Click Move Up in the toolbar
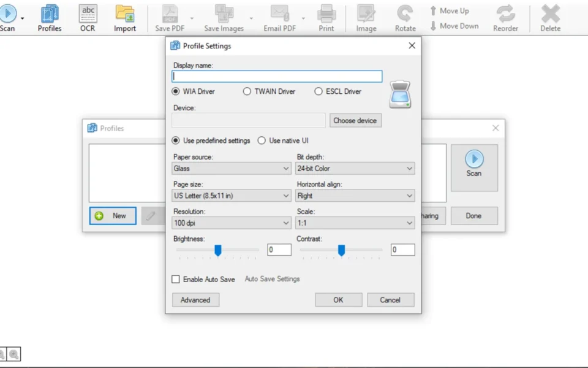 click(x=449, y=11)
